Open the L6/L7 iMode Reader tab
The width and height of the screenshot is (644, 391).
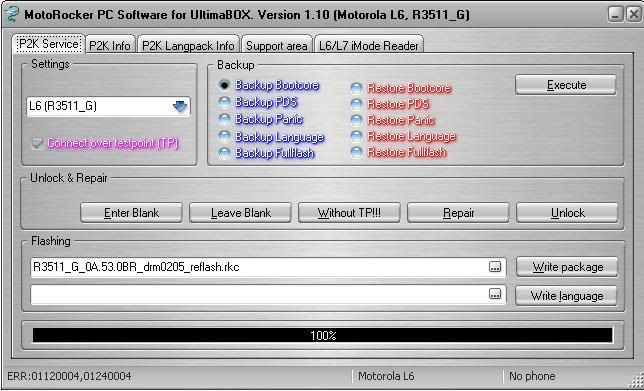point(369,45)
